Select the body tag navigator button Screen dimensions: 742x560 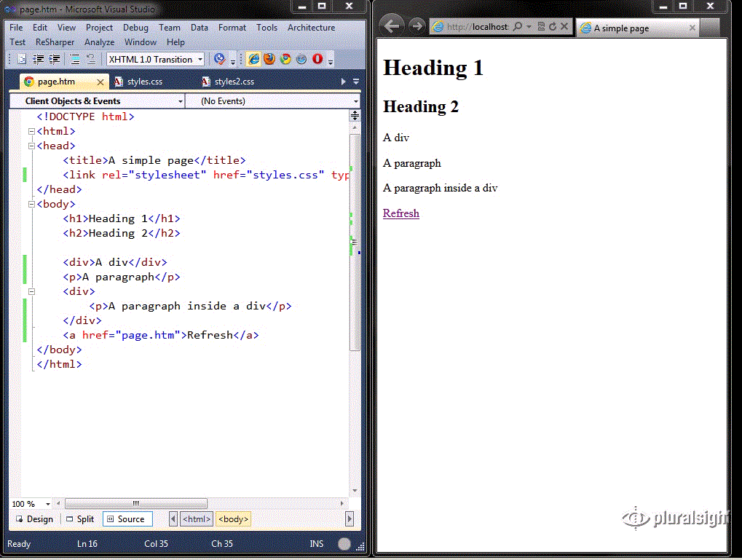point(232,518)
